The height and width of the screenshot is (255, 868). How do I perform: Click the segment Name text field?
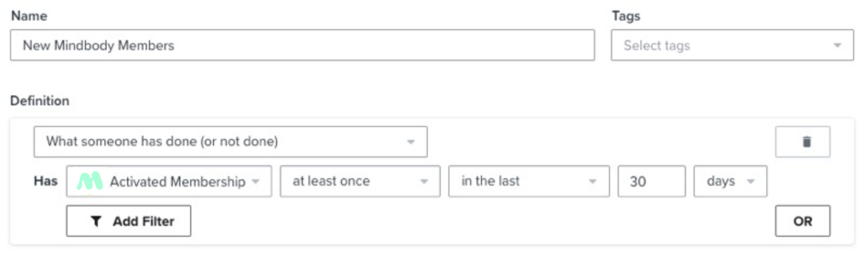click(302, 45)
